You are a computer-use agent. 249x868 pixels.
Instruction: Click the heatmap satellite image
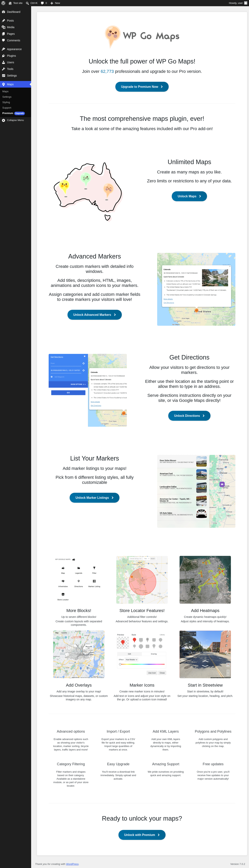205,580
